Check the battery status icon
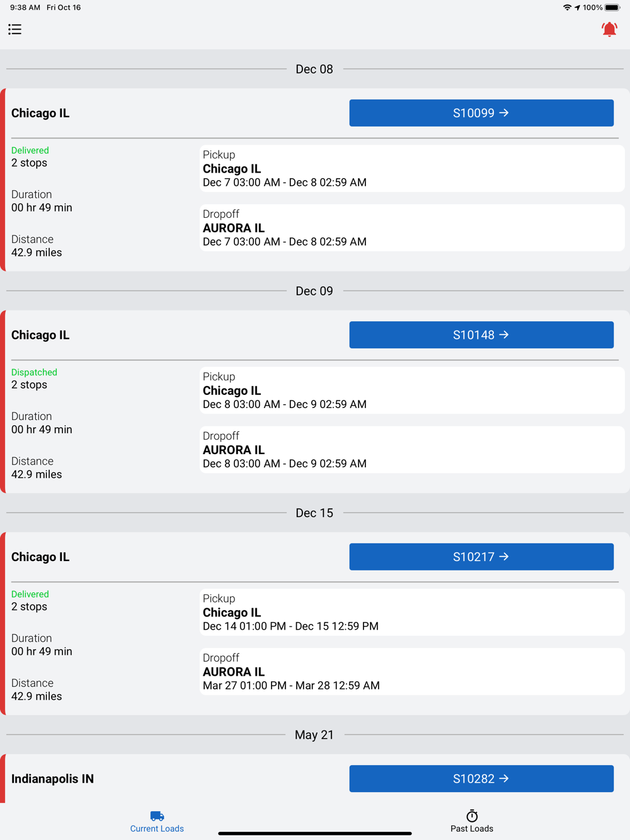This screenshot has height=840, width=630. [612, 8]
